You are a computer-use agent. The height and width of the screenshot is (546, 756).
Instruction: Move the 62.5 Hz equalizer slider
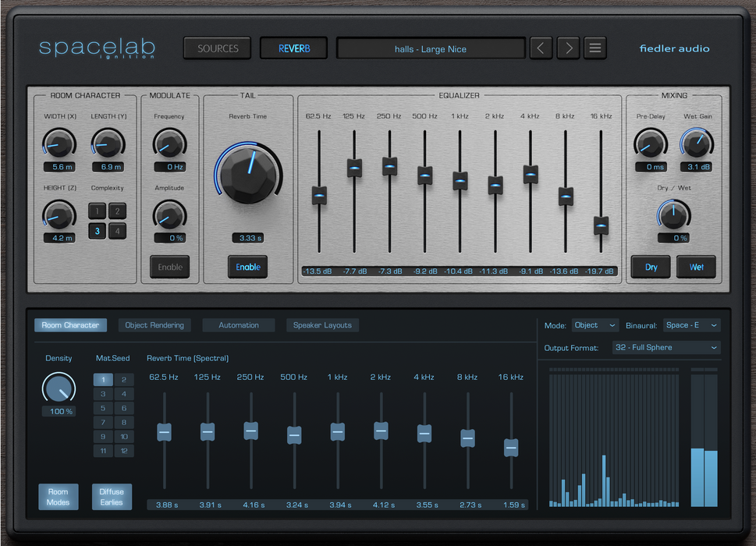click(x=319, y=196)
